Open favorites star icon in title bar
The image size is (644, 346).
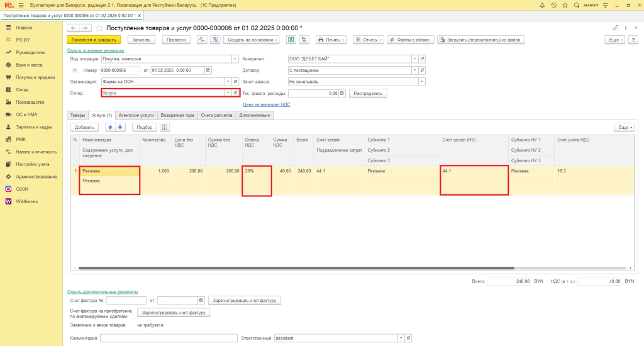coord(565,5)
